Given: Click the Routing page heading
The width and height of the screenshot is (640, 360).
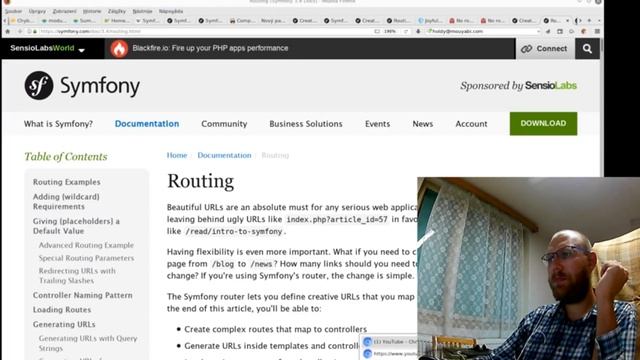Looking at the screenshot, I should click(x=200, y=181).
